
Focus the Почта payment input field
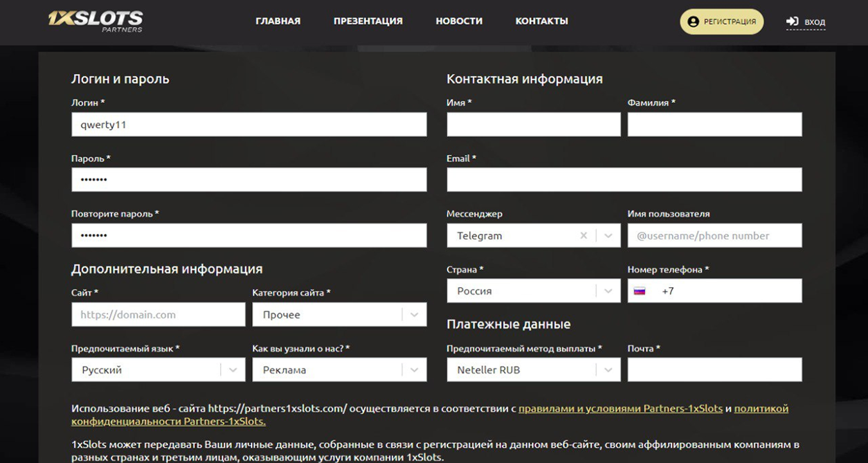(x=714, y=370)
